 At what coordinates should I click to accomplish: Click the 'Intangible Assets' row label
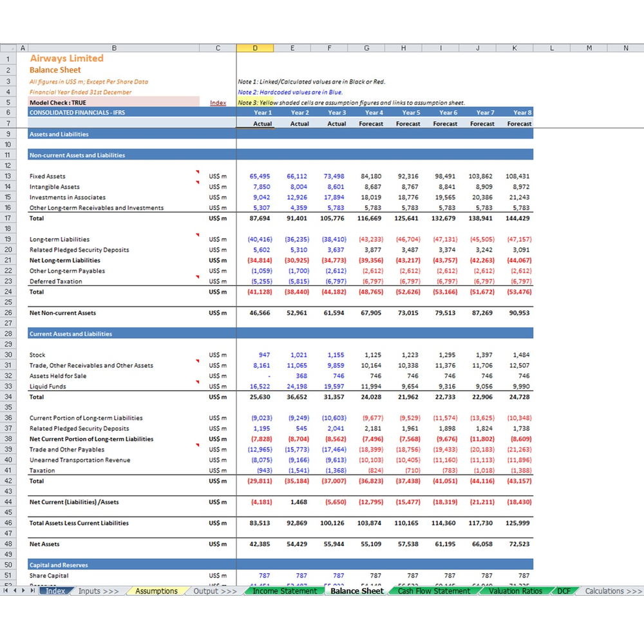coord(55,187)
